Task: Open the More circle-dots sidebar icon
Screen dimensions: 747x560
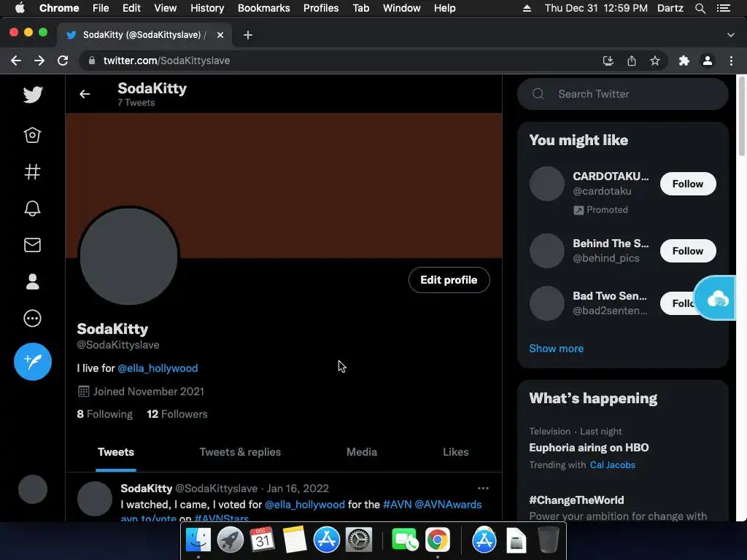Action: [x=32, y=318]
